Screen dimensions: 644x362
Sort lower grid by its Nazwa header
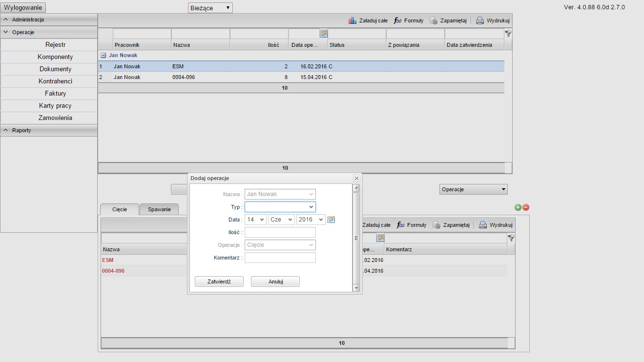[x=145, y=249]
